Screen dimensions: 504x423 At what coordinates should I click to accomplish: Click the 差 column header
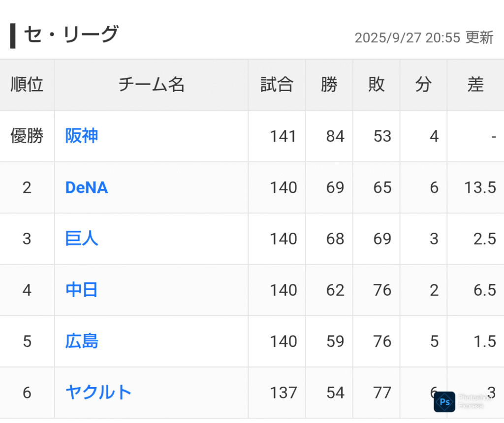tap(476, 85)
